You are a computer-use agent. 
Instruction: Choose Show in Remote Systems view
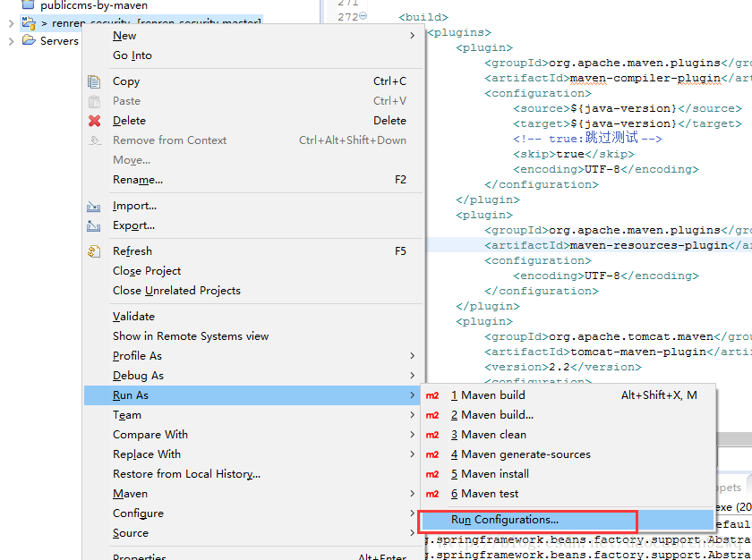tap(253, 336)
